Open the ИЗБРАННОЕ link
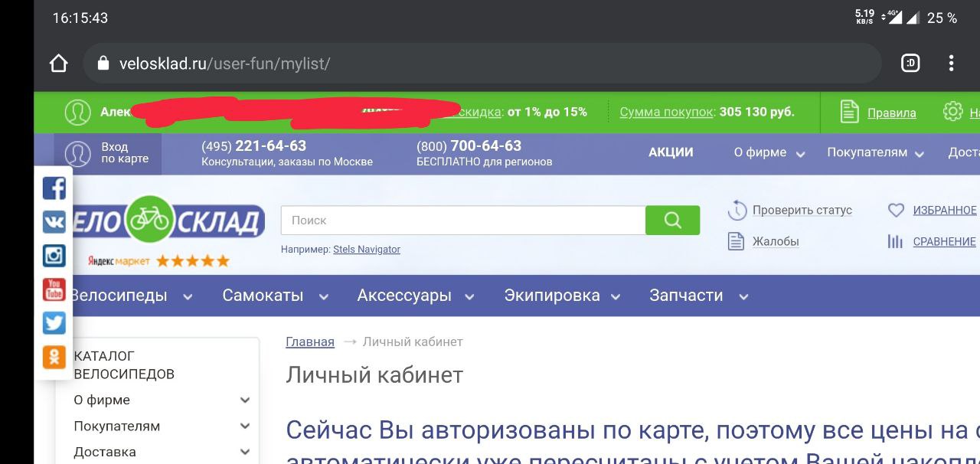The width and height of the screenshot is (980, 464). pos(945,211)
